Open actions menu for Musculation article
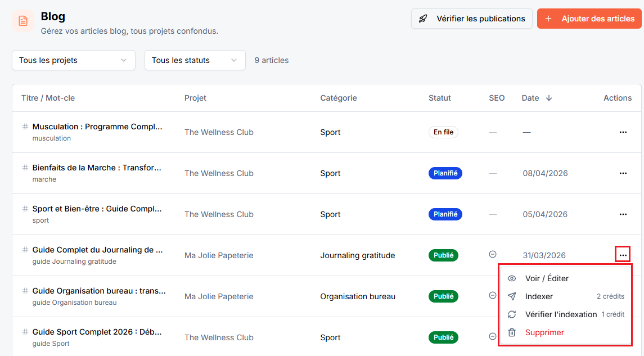This screenshot has height=356, width=644. click(x=623, y=132)
